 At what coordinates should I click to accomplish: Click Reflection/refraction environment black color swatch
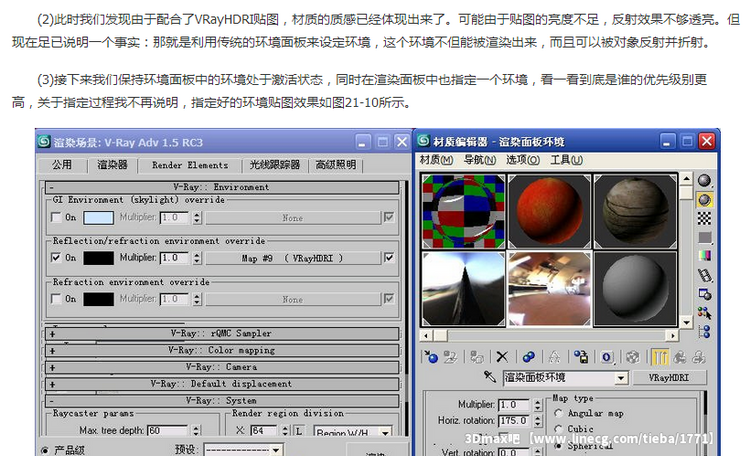[99, 258]
